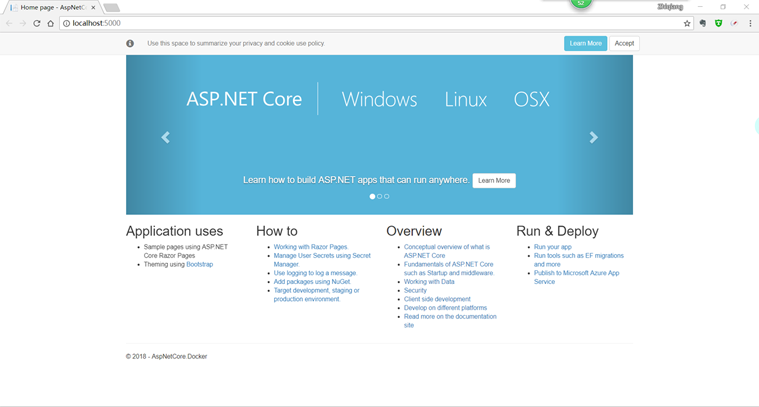Click the Windows label in banner
Image resolution: width=759 pixels, height=407 pixels.
pyautogui.click(x=379, y=99)
